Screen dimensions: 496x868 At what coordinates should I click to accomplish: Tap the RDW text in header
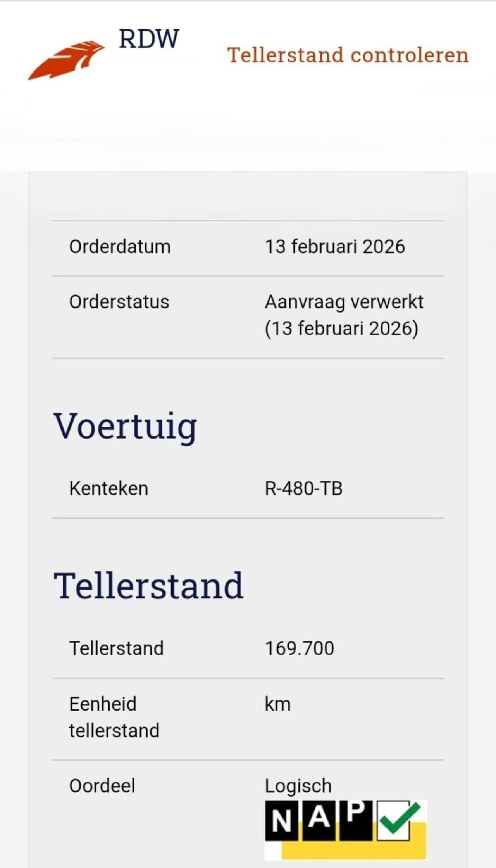click(x=149, y=39)
